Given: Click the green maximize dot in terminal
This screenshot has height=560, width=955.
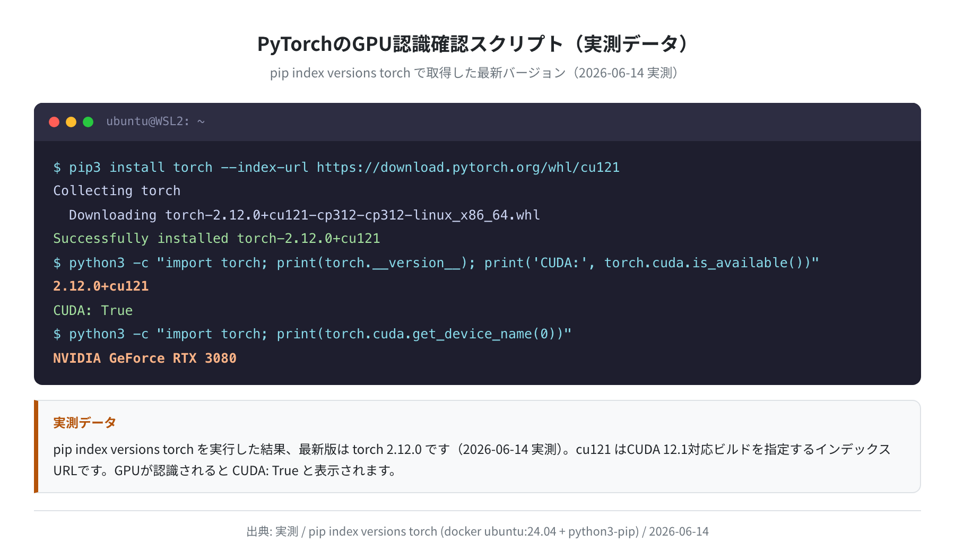Looking at the screenshot, I should pyautogui.click(x=88, y=122).
